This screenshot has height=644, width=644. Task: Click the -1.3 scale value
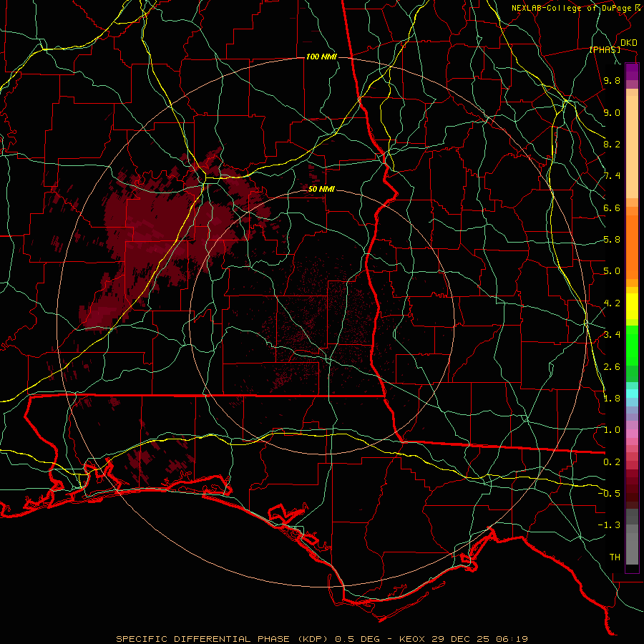click(609, 525)
